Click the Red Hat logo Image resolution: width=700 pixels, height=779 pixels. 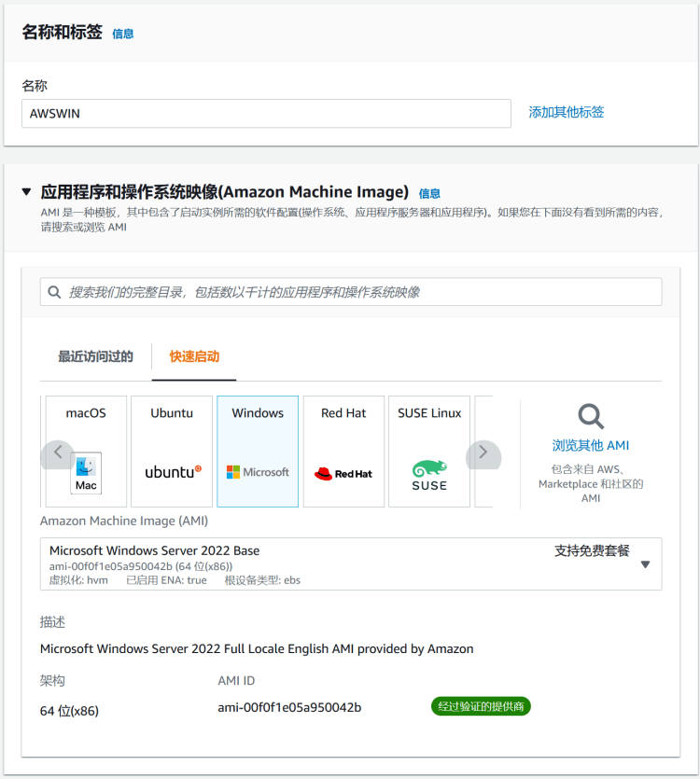pyautogui.click(x=343, y=473)
